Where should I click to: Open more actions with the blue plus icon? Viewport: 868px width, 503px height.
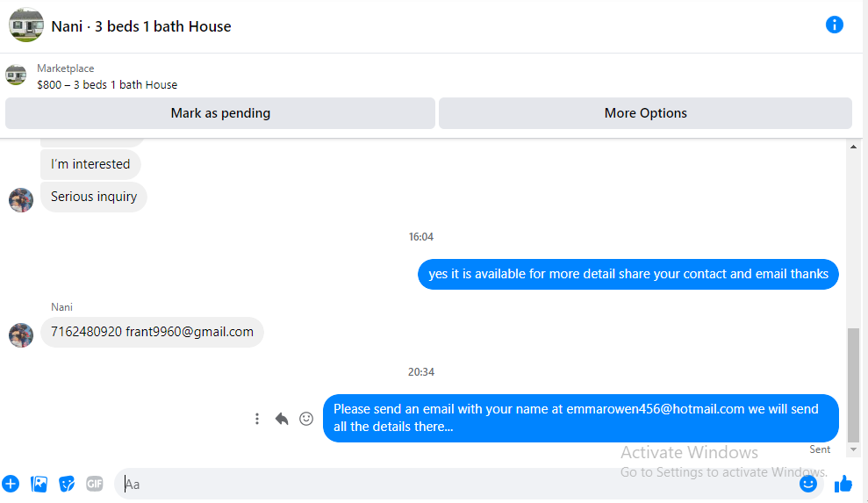point(11,484)
